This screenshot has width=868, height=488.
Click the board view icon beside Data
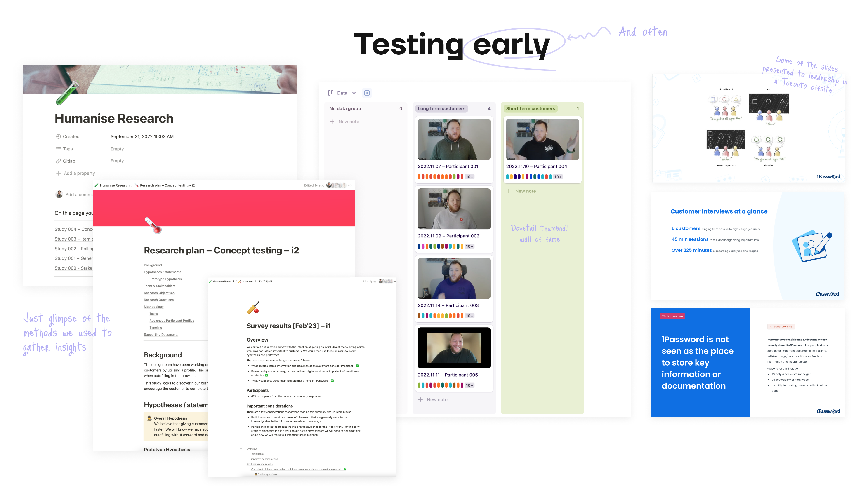[330, 93]
